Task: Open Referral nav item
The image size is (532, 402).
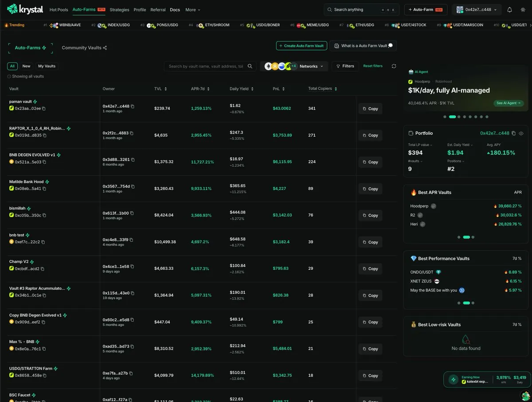Action: [158, 10]
